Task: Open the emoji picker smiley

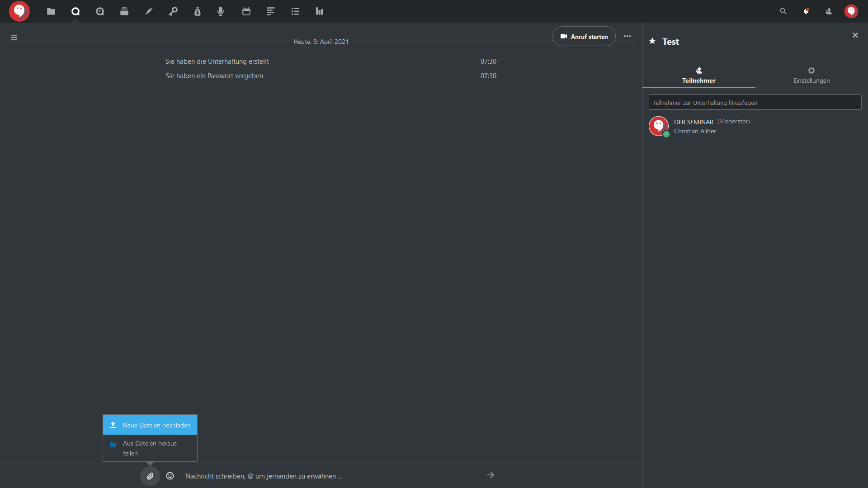Action: pos(170,476)
